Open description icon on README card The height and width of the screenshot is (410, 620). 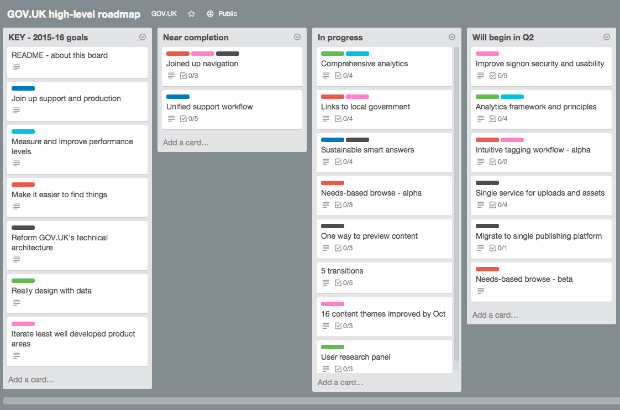17,68
